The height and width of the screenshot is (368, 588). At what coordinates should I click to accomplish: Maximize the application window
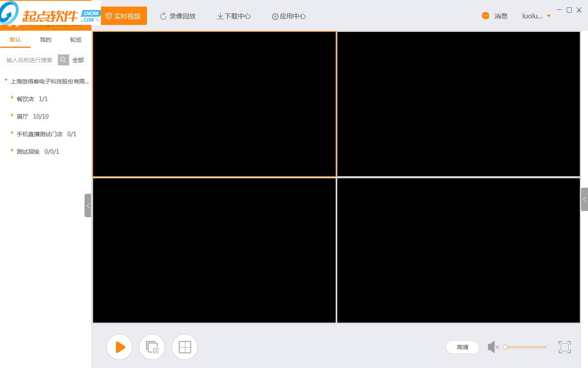tap(569, 10)
